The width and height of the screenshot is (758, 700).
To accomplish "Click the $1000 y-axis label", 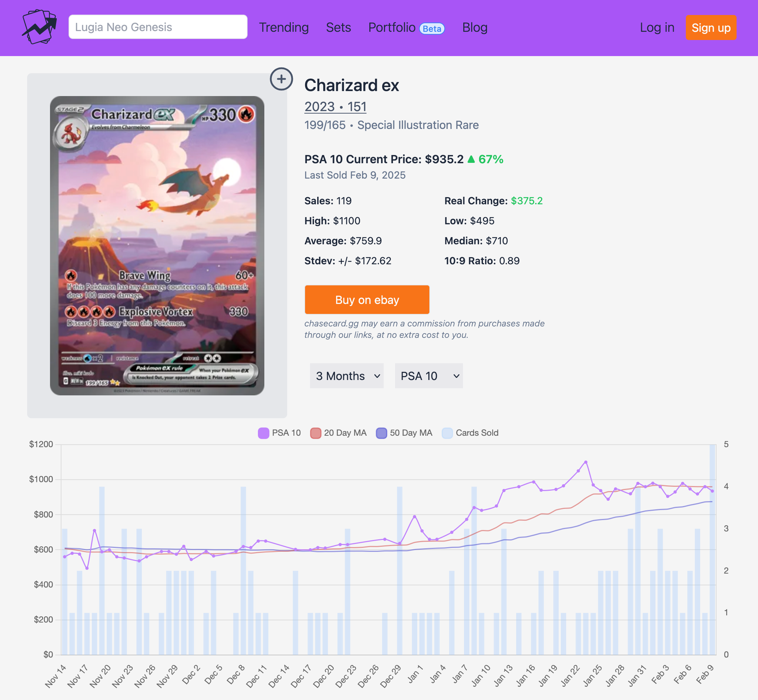I will click(41, 480).
